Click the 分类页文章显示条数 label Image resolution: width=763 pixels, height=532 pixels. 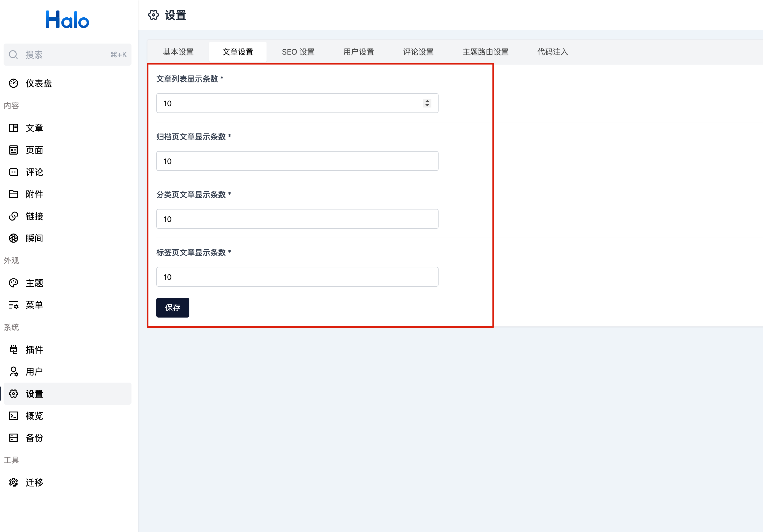(194, 194)
